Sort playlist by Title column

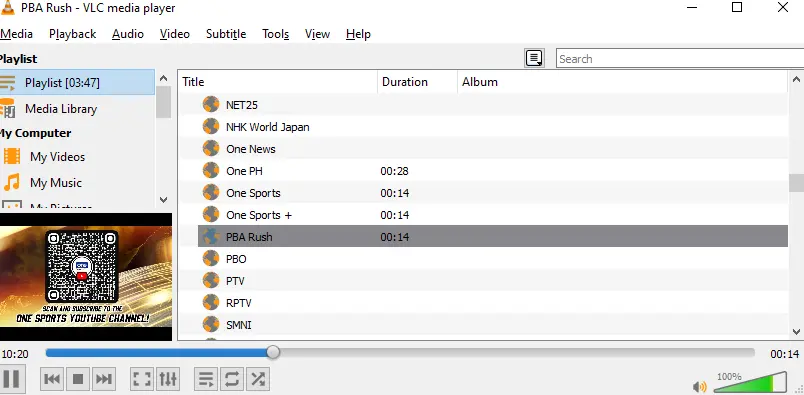[277, 82]
